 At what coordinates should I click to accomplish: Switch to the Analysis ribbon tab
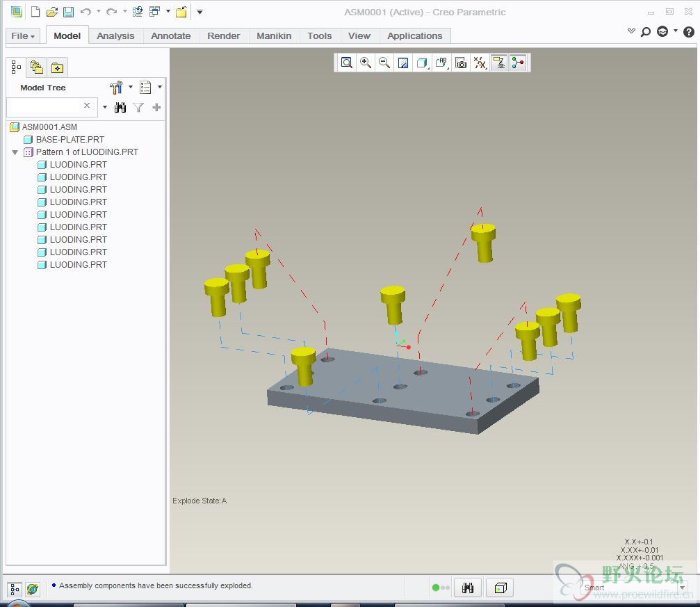tap(115, 35)
